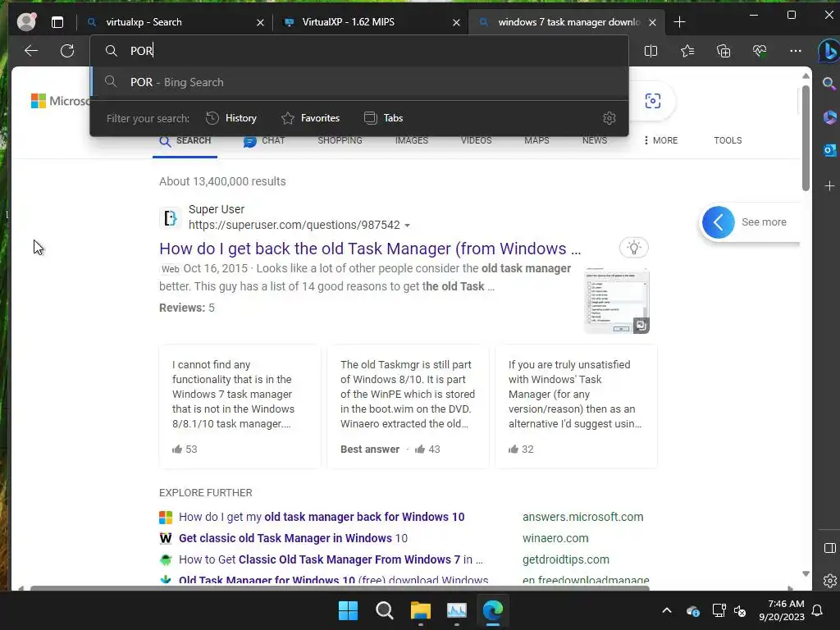Image resolution: width=840 pixels, height=630 pixels.
Task: Close the VirtualXP - 1.62 MIPS tab
Action: pyautogui.click(x=456, y=22)
